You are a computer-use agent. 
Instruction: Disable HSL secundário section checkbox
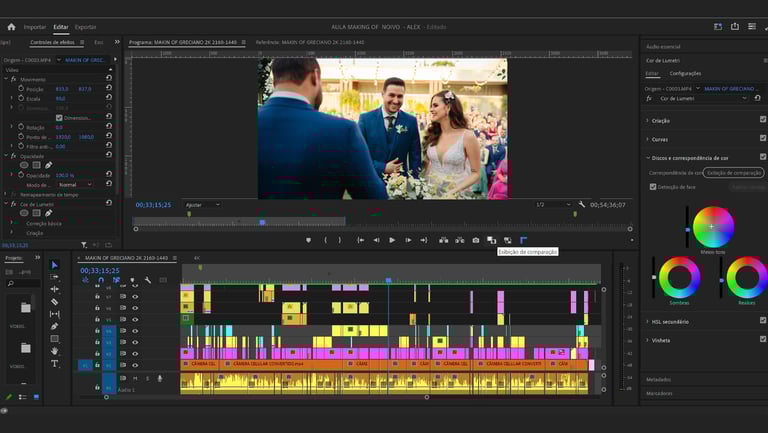pos(763,320)
